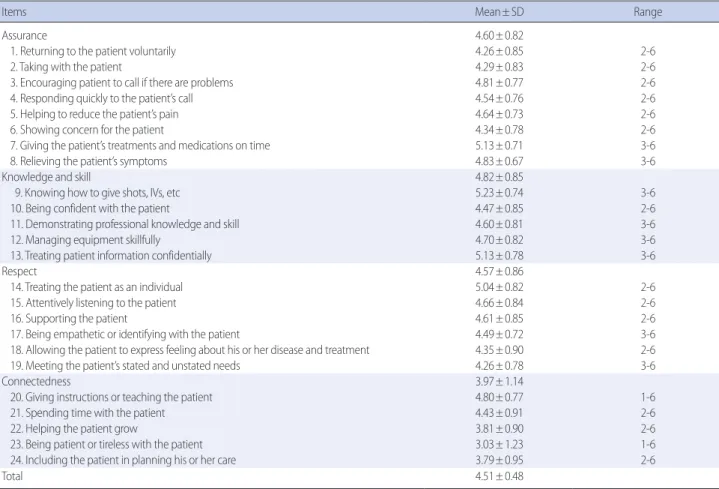719x489 pixels.
Task: Click the value '5.04 ± 0.82'
Action: point(499,287)
